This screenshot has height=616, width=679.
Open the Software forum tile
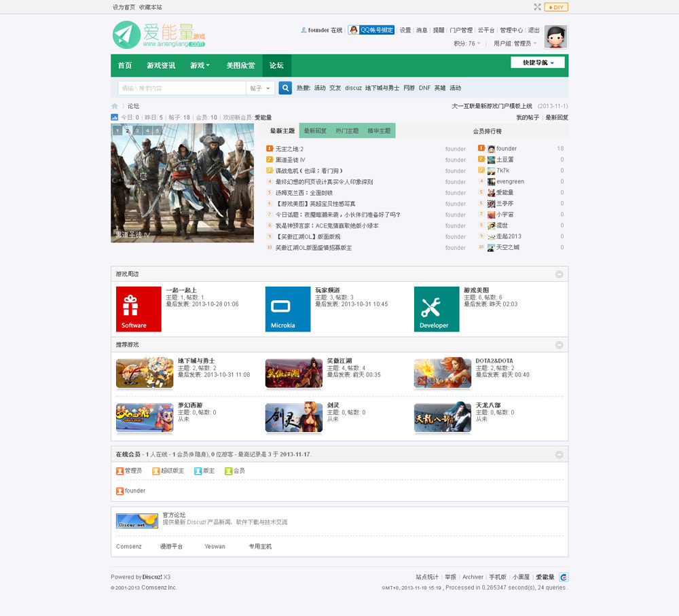click(139, 309)
